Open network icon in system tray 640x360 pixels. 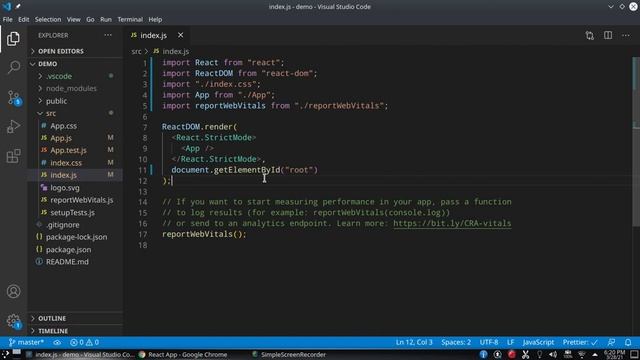[x=582, y=354]
